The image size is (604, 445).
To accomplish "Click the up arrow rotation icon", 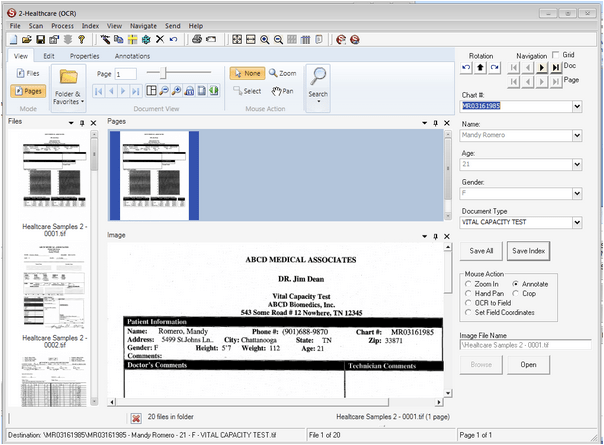I will [480, 68].
